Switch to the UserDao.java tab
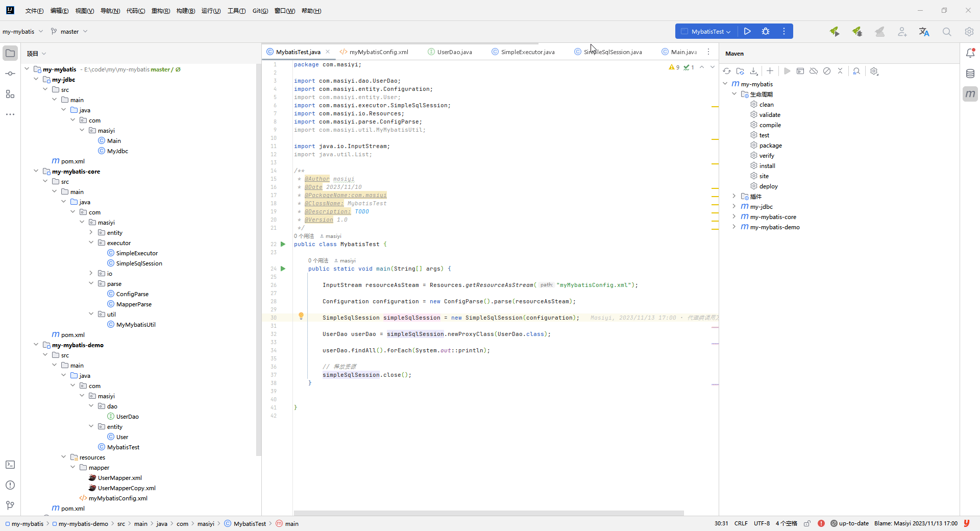Image resolution: width=980 pixels, height=531 pixels. coord(450,52)
